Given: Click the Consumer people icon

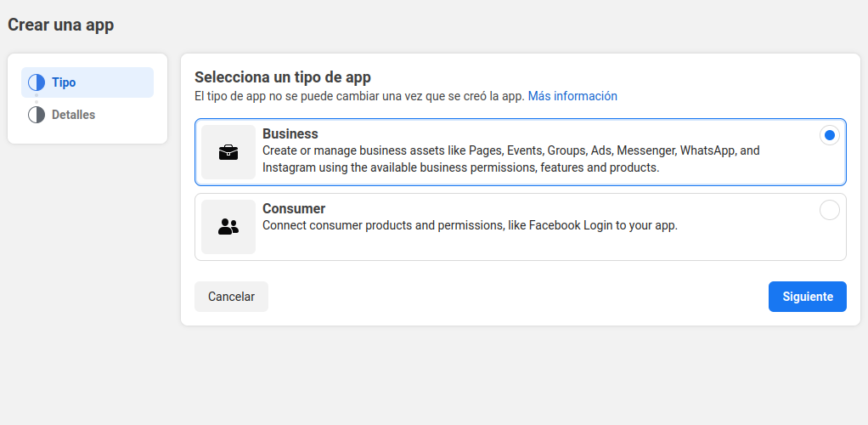Looking at the screenshot, I should (228, 227).
